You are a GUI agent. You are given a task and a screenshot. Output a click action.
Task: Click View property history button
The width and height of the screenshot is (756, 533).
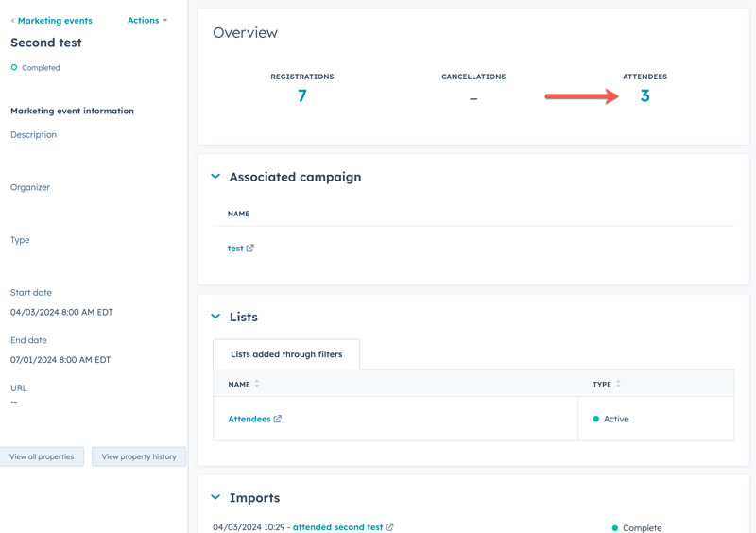point(139,456)
